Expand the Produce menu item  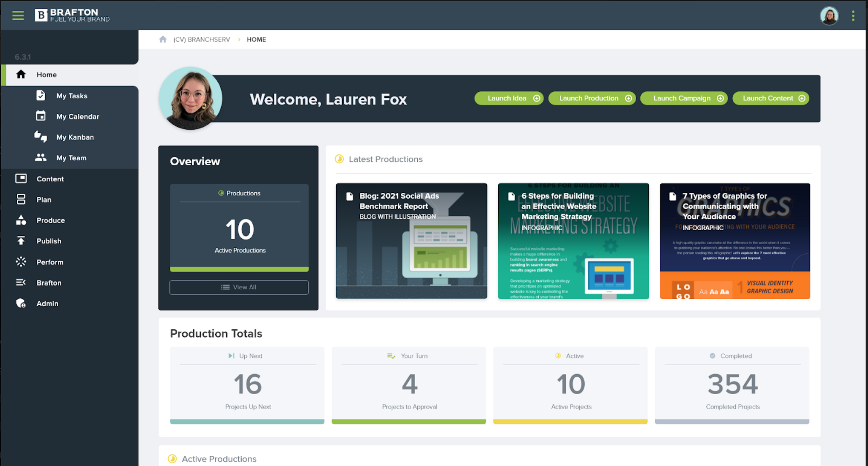click(50, 220)
